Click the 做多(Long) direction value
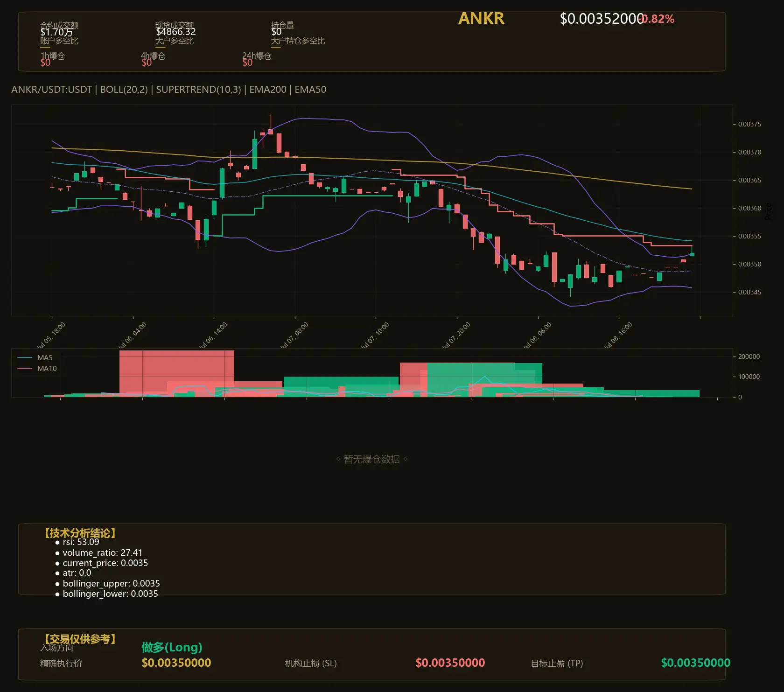 coord(172,648)
